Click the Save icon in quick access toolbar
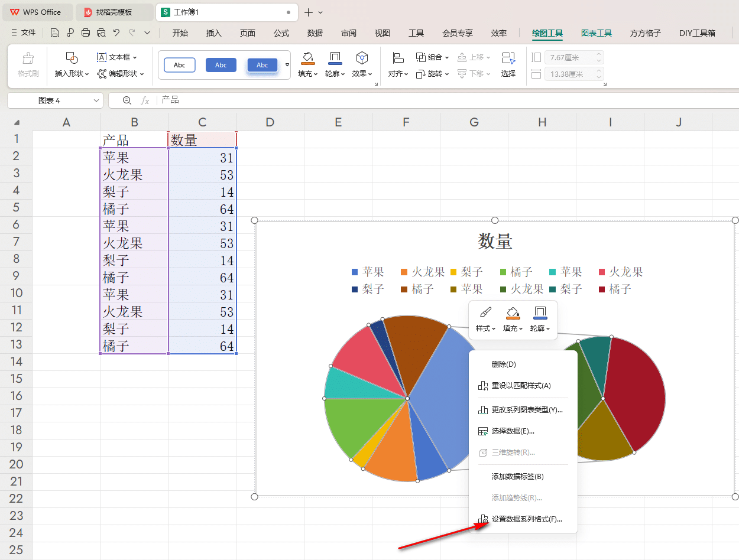This screenshot has width=739, height=560. (x=55, y=33)
